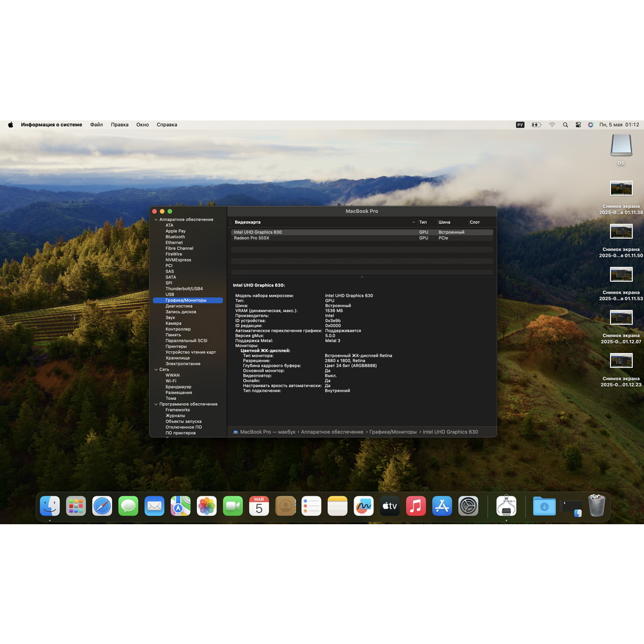Select the Radeon Pro 555X table row
This screenshot has height=644, width=644.
pyautogui.click(x=362, y=238)
